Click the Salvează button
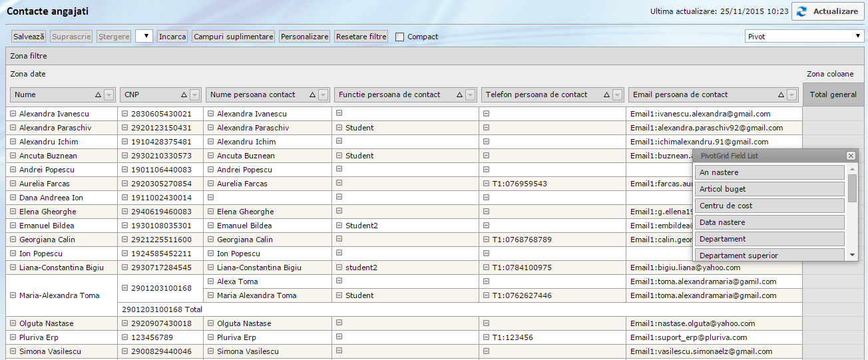 (29, 37)
